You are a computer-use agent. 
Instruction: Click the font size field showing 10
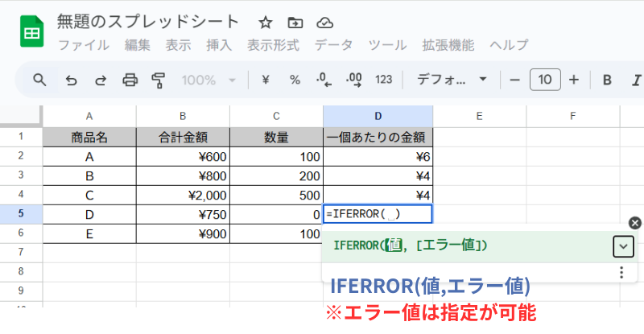tap(545, 80)
